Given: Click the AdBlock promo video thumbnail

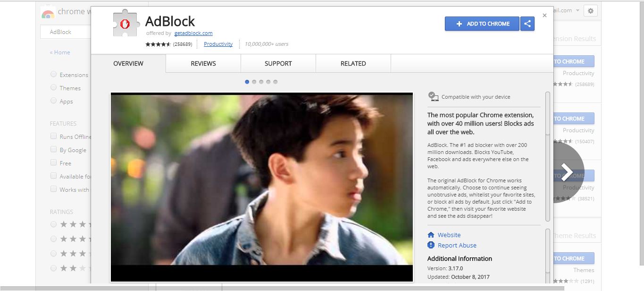Looking at the screenshot, I should click(x=262, y=187).
